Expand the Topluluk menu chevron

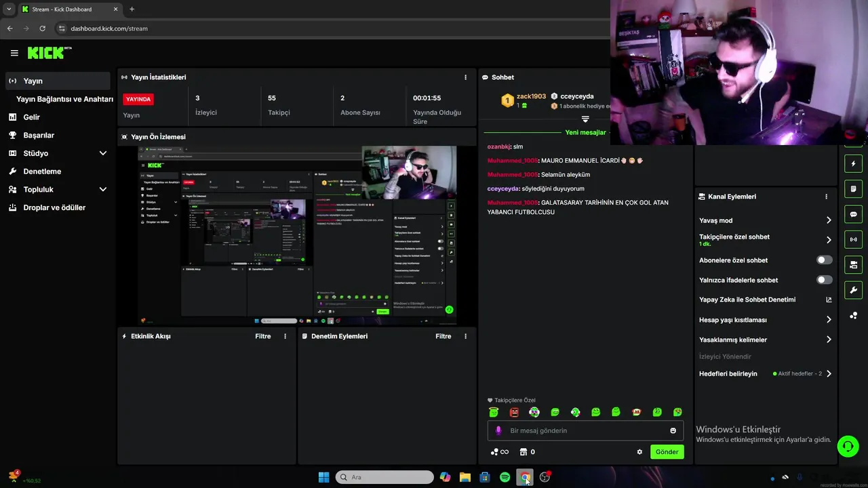coord(103,190)
